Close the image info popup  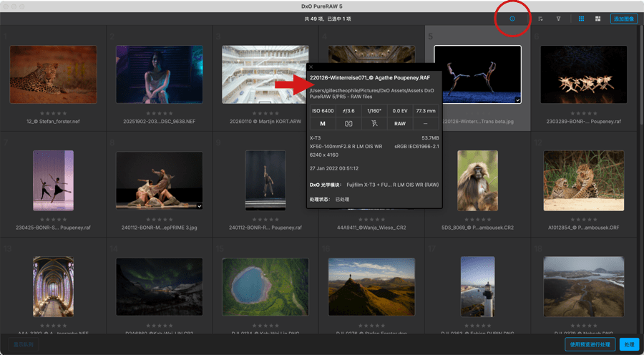311,67
